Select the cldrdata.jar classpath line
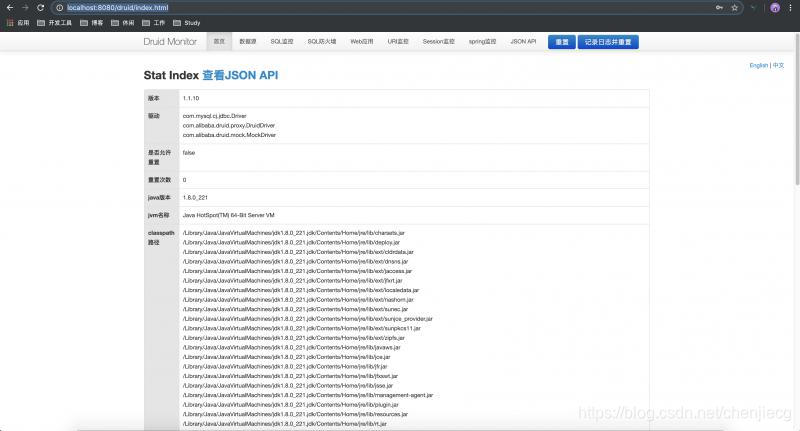 point(298,252)
